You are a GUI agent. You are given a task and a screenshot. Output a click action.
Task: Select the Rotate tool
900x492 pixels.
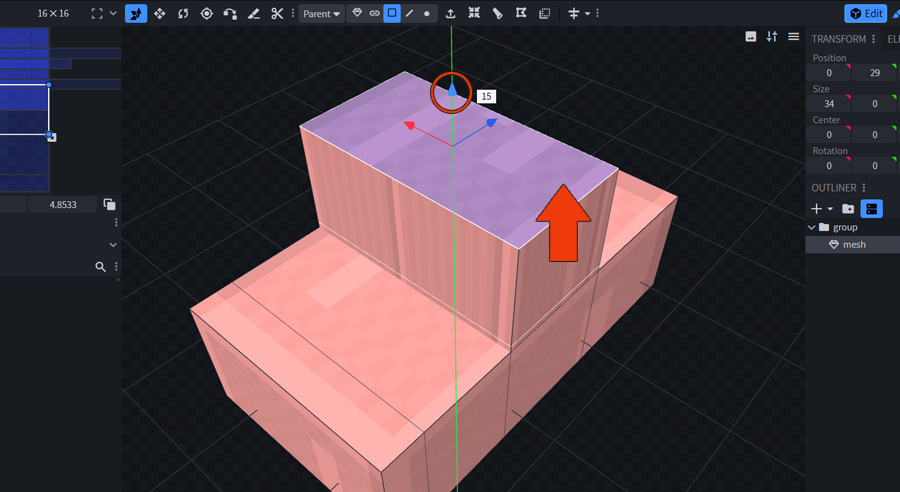click(x=183, y=14)
